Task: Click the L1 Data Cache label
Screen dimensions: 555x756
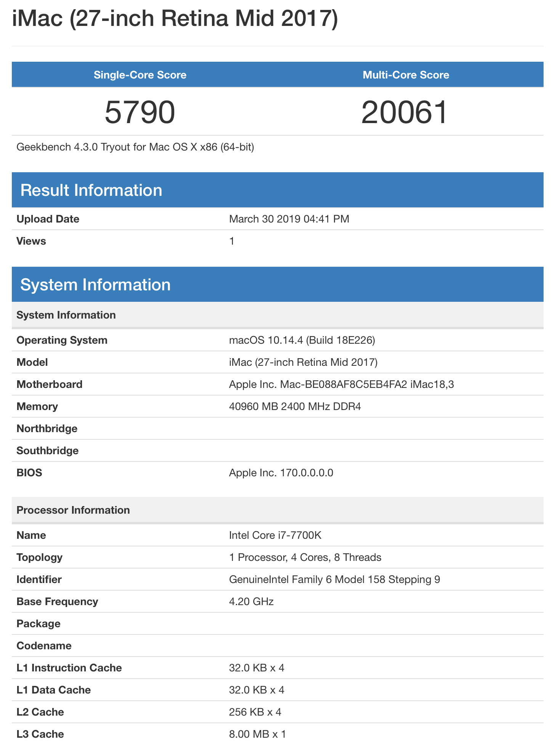Action: (x=54, y=690)
